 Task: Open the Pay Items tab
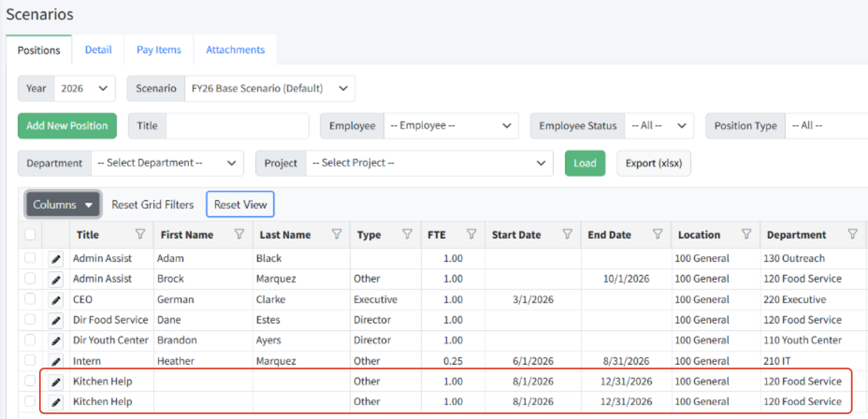[159, 50]
